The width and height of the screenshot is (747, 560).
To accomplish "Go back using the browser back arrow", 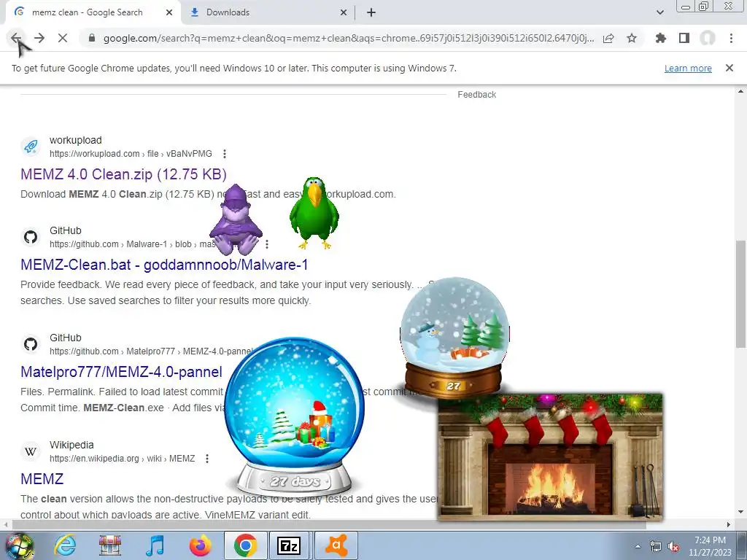I will click(16, 38).
